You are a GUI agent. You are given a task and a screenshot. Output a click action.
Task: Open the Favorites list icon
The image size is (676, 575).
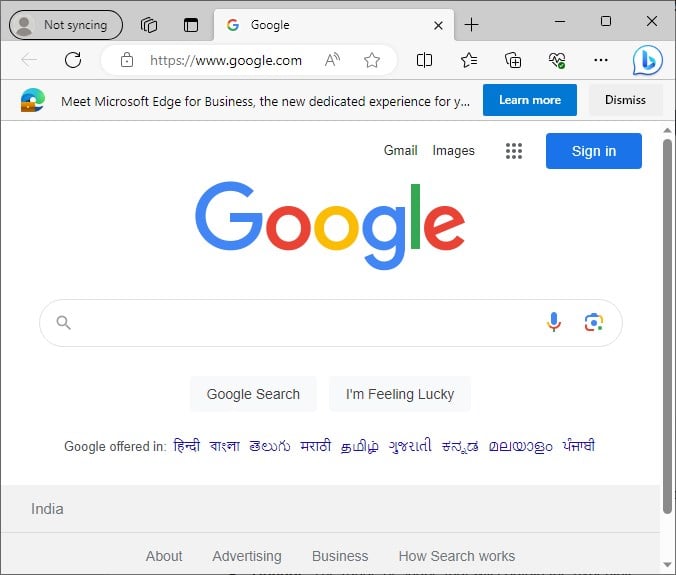[x=469, y=60]
